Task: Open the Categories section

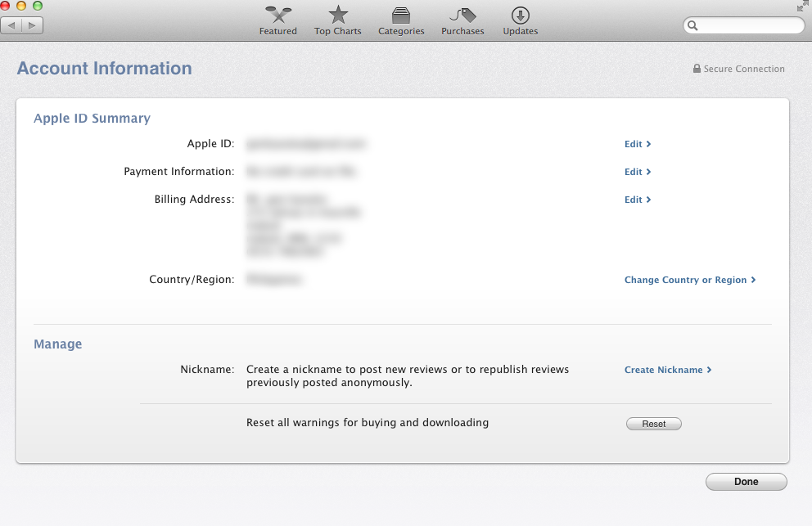Action: pyautogui.click(x=401, y=21)
